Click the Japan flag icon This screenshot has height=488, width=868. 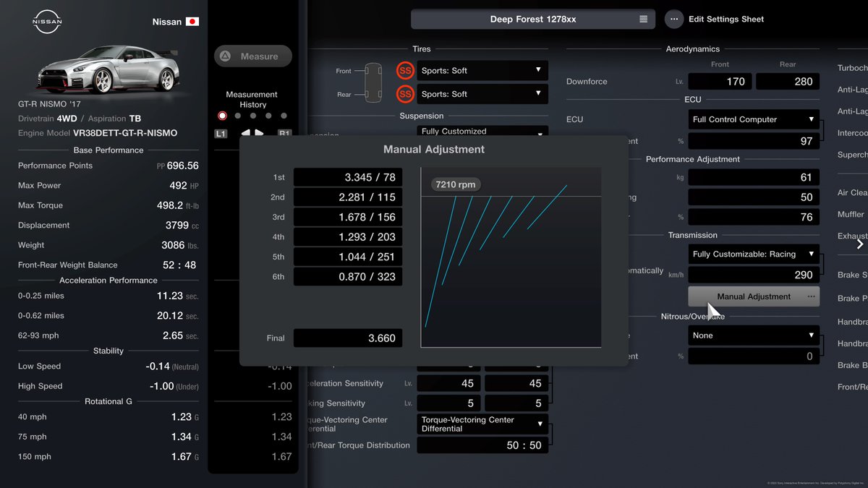192,22
